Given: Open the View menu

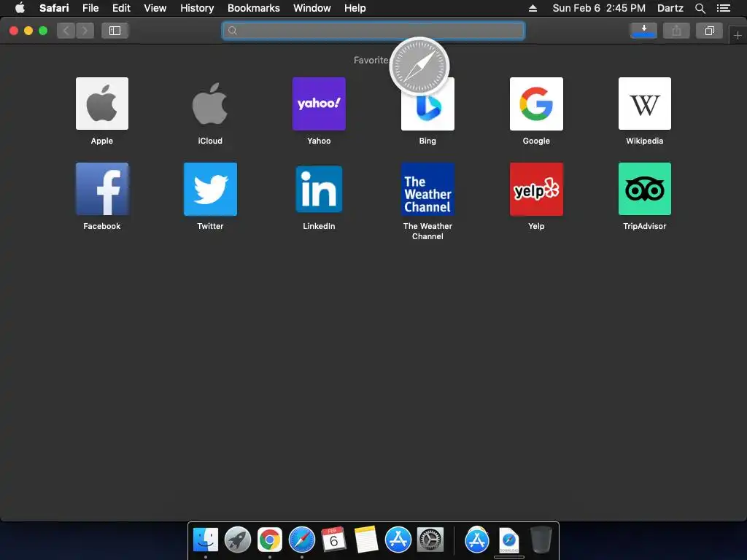Looking at the screenshot, I should (x=155, y=8).
